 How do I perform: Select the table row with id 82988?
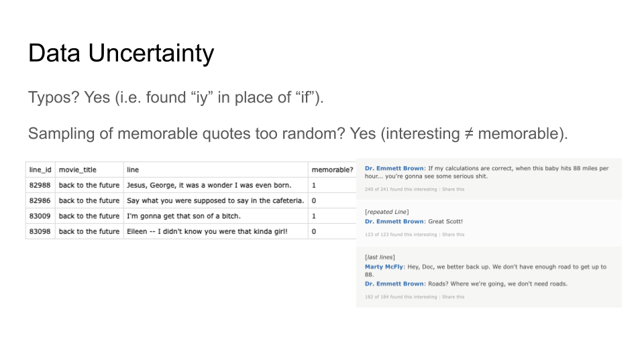point(191,185)
